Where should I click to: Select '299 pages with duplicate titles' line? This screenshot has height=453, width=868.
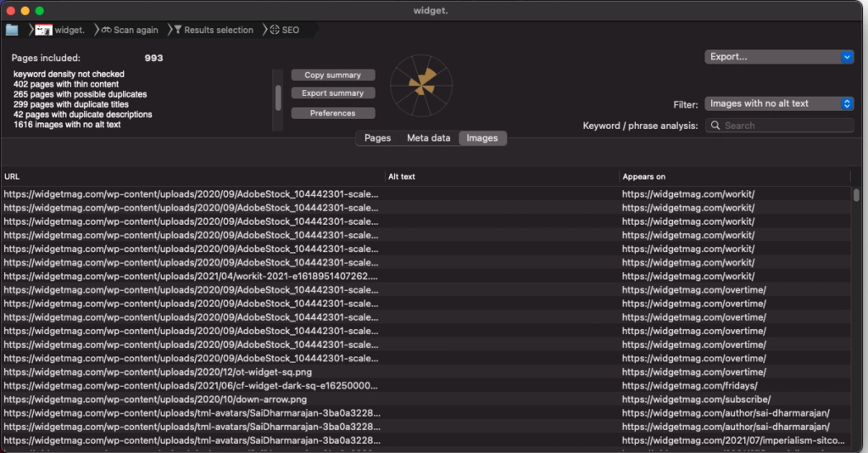71,104
